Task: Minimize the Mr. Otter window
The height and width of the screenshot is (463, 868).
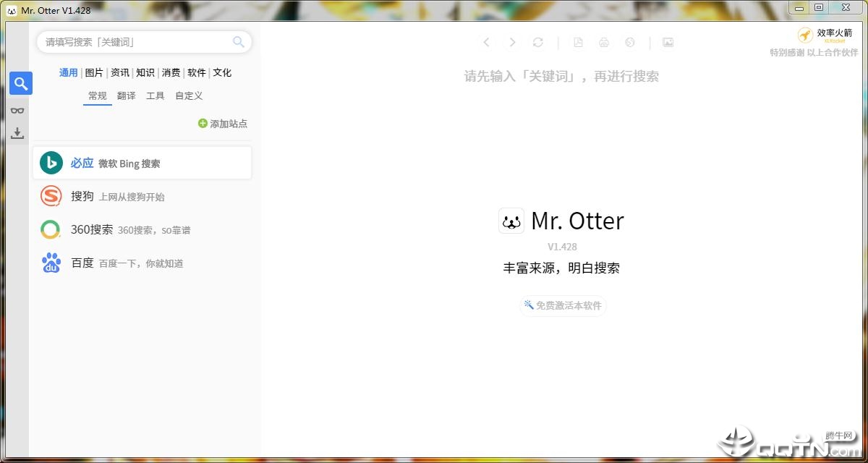Action: 799,7
